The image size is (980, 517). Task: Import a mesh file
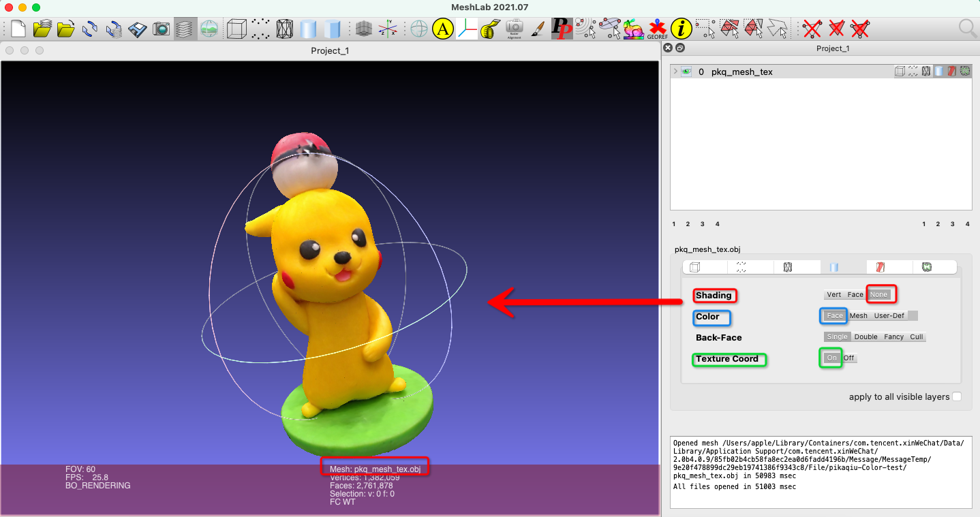tap(65, 29)
